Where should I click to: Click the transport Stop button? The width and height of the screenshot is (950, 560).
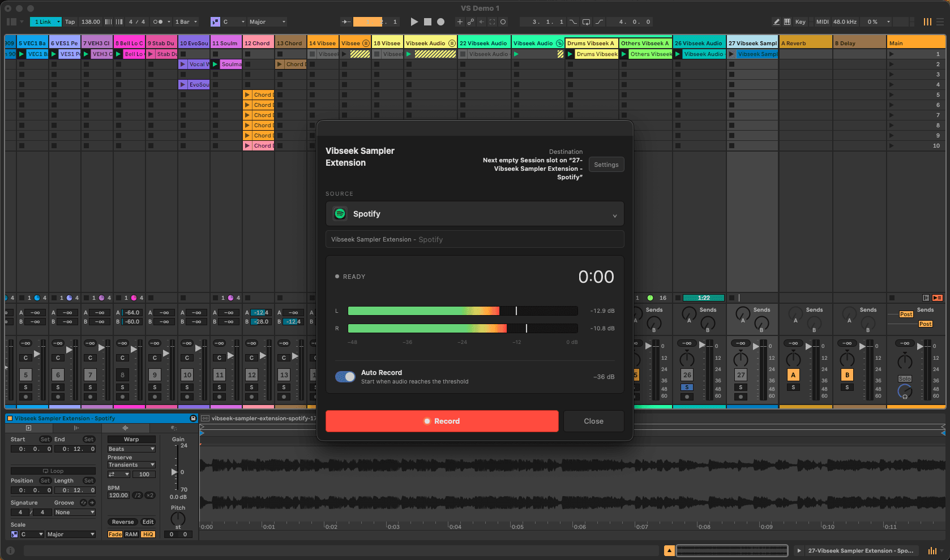tap(428, 21)
